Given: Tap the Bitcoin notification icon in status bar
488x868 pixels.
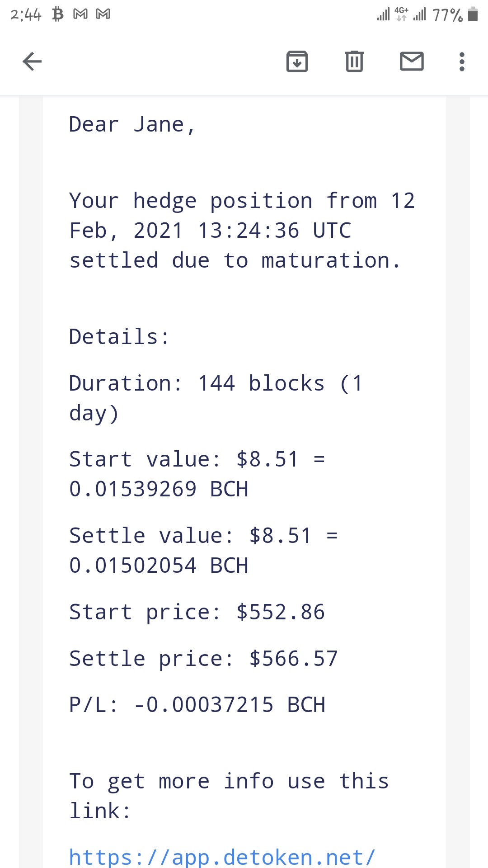Looking at the screenshot, I should [x=57, y=14].
